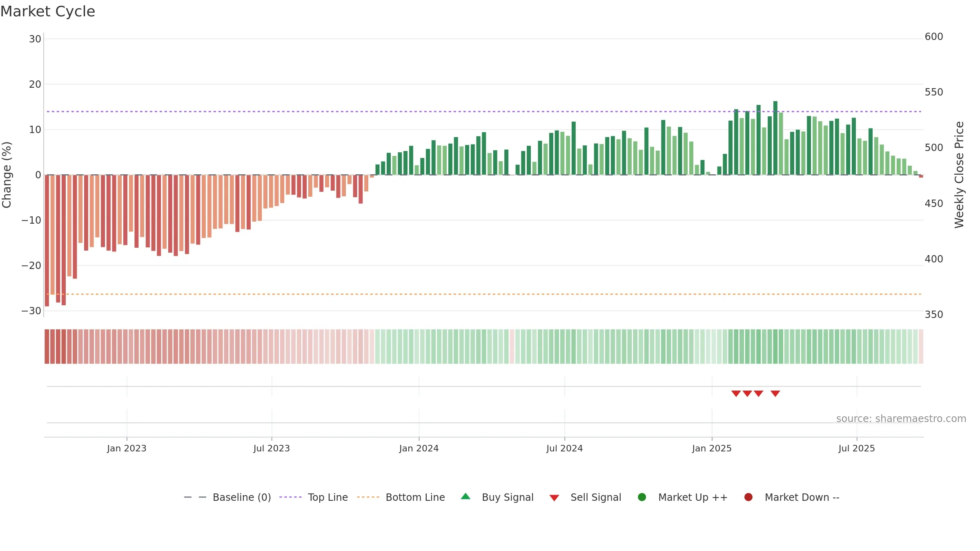Click the Jan 2023 axis label

pos(127,449)
